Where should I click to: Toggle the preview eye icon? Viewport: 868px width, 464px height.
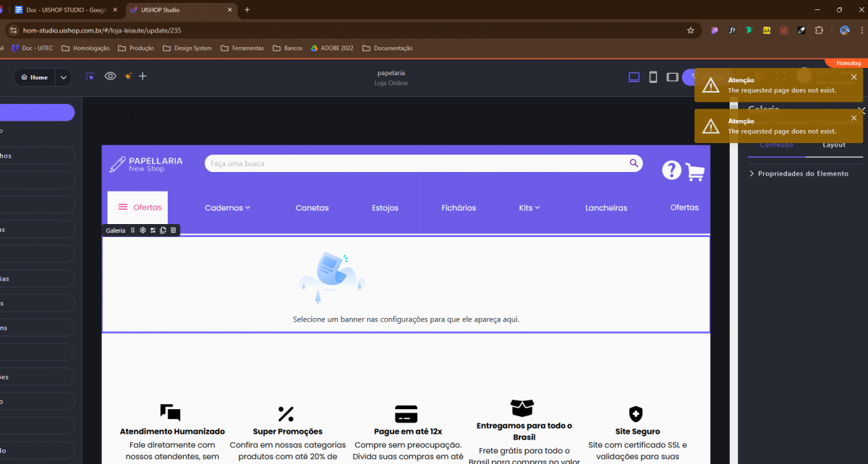point(110,77)
